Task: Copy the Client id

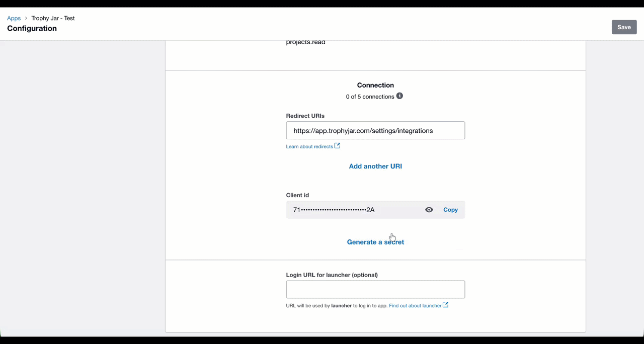Action: (450, 210)
